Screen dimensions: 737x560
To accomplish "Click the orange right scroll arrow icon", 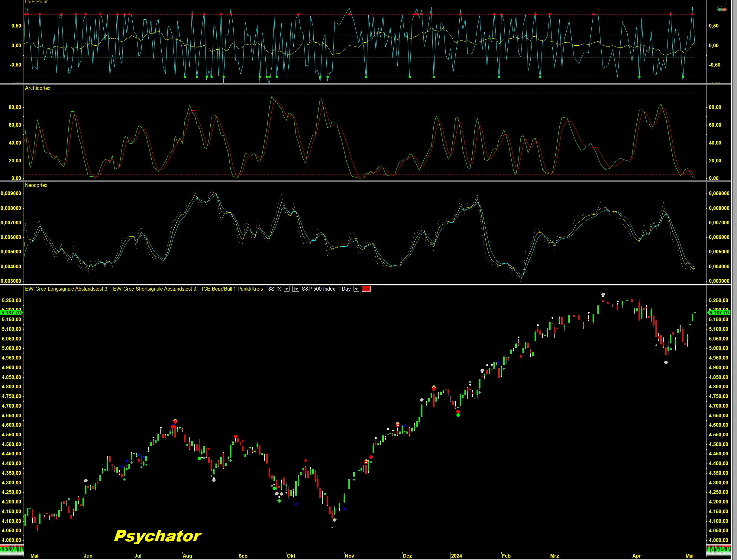I will pos(724,10).
